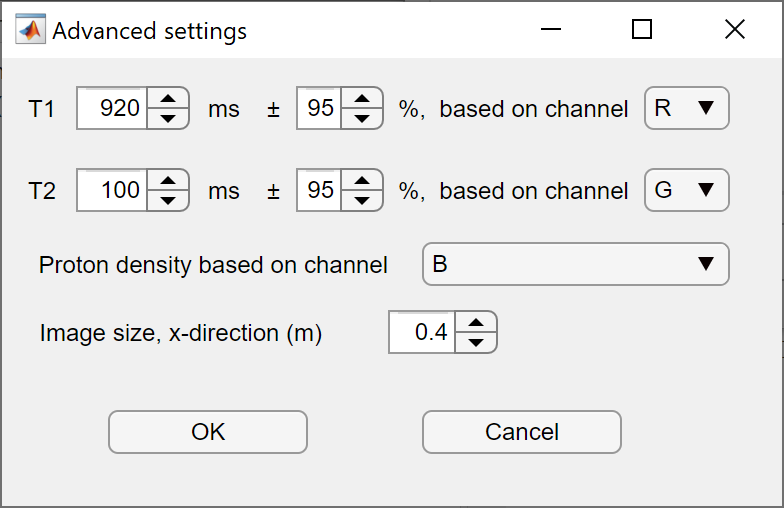The width and height of the screenshot is (784, 508).
Task: Decrease the image size x-direction value
Action: [476, 342]
